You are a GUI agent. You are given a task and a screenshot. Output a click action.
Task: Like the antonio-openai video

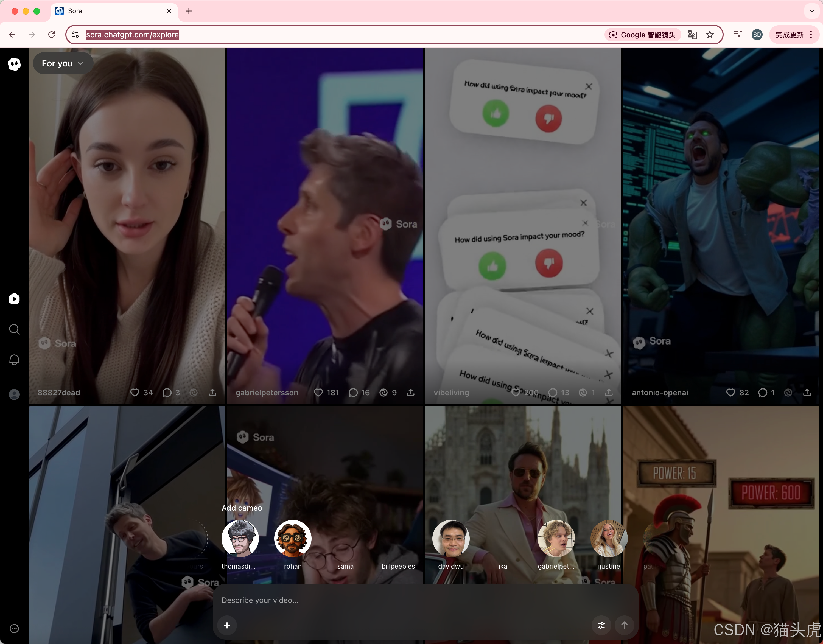pos(731,393)
